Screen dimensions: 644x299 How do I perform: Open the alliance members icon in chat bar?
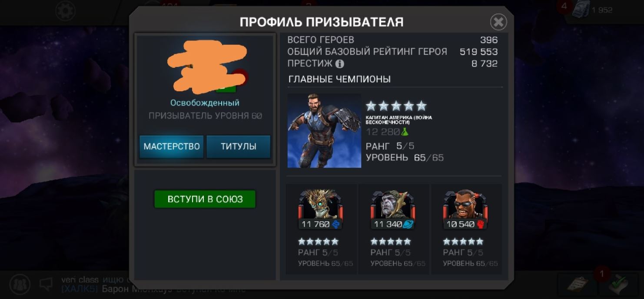(20, 285)
